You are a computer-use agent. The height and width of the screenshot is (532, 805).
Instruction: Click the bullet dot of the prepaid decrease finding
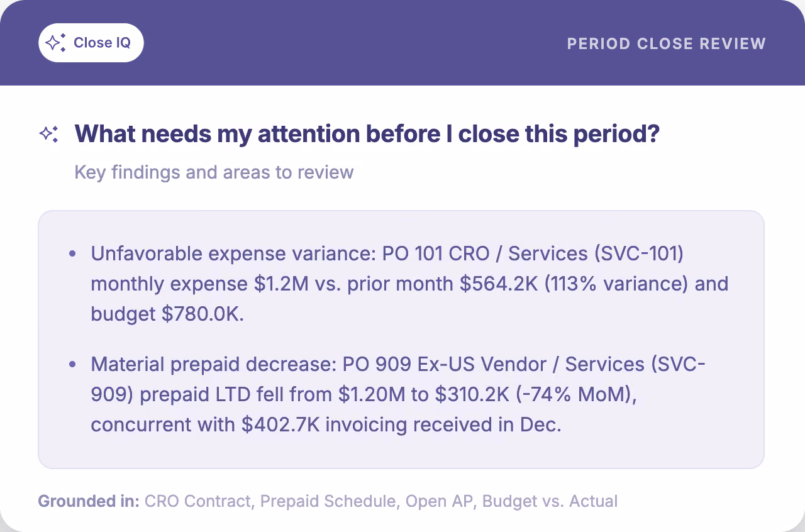tap(73, 364)
